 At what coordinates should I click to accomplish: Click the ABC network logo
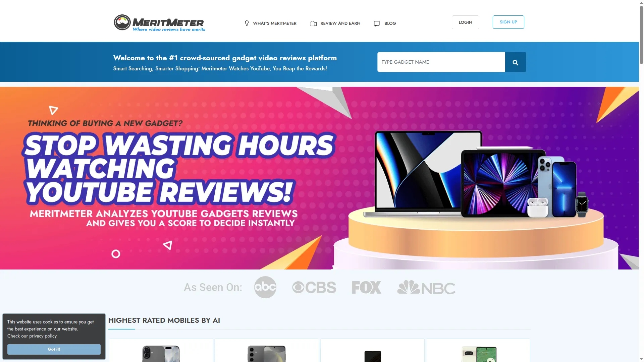coord(265,287)
